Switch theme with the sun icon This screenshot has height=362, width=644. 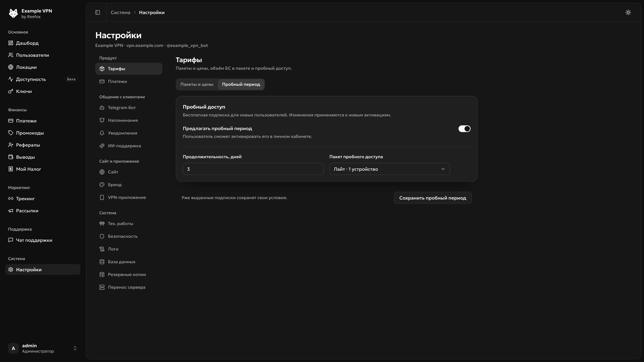tap(628, 13)
